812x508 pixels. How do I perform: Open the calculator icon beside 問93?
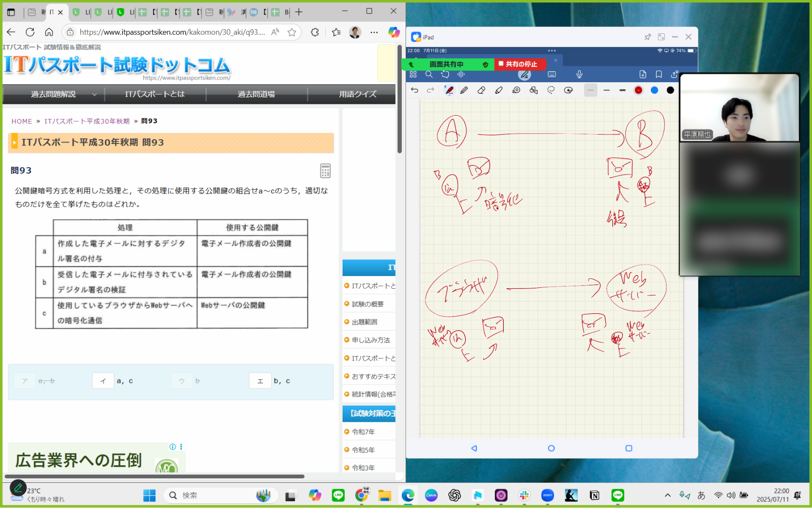click(x=325, y=171)
